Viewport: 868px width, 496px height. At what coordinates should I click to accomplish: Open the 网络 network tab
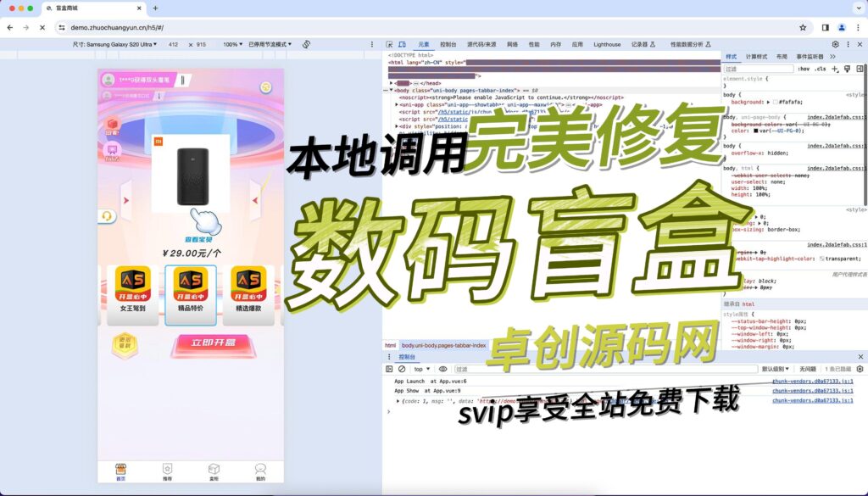pyautogui.click(x=513, y=44)
